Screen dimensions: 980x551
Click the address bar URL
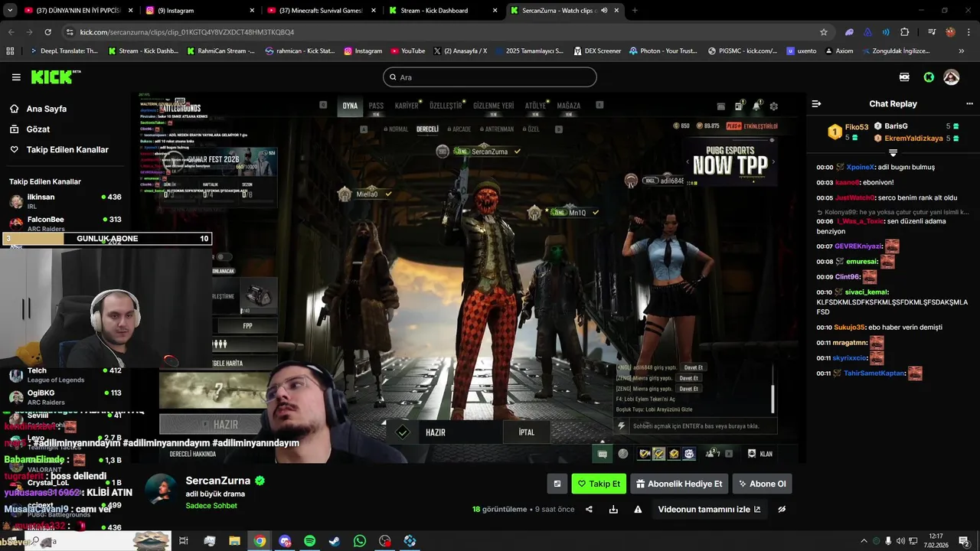[x=187, y=32]
